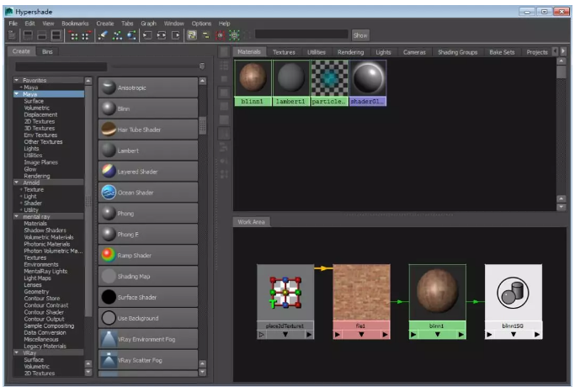Switch to the Textures tab
Image resolution: width=575 pixels, height=392 pixels.
pos(284,52)
